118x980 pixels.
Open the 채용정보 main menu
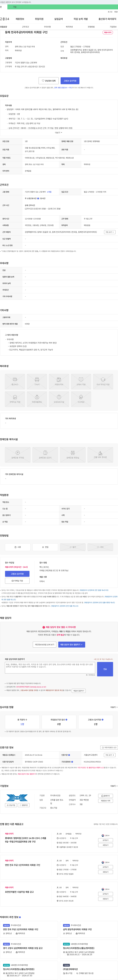point(20,19)
